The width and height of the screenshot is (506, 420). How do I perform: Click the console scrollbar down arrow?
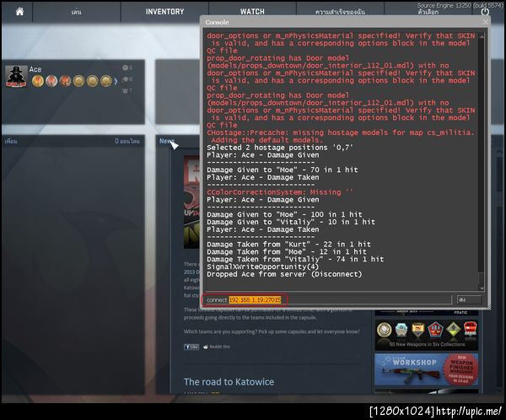click(x=482, y=288)
